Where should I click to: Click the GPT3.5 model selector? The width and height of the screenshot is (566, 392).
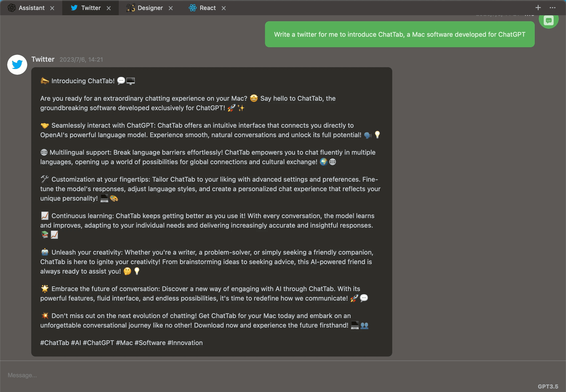[x=548, y=386]
